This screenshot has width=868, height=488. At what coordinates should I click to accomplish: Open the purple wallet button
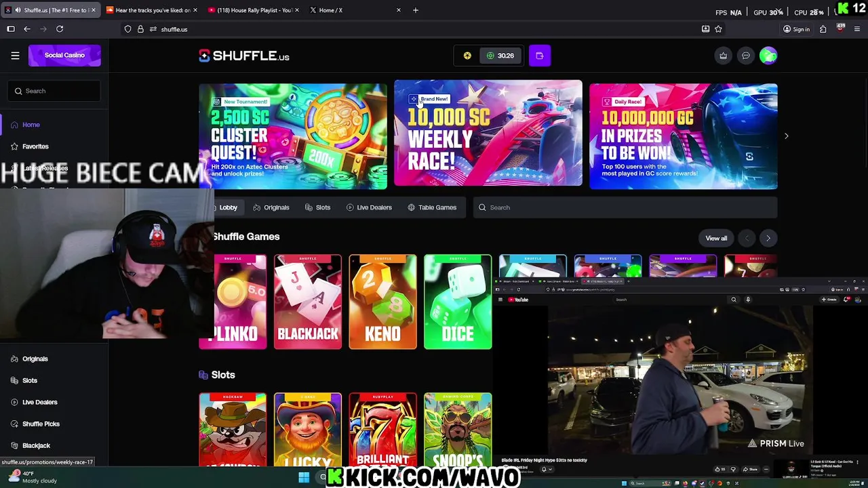[x=540, y=56]
